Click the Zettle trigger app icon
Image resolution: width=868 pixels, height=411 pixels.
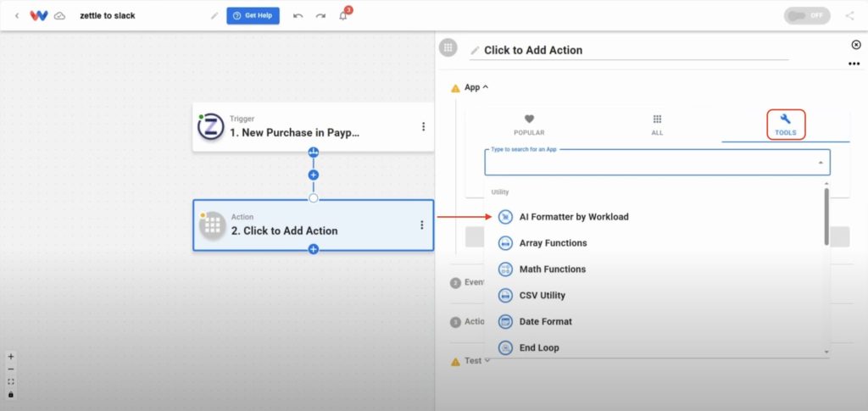click(211, 126)
